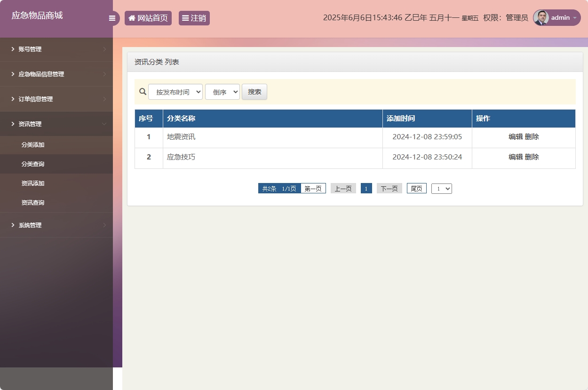Image resolution: width=588 pixels, height=390 pixels.
Task: Click the 2024-12-08 23:59:05 timestamp
Action: [x=427, y=137]
